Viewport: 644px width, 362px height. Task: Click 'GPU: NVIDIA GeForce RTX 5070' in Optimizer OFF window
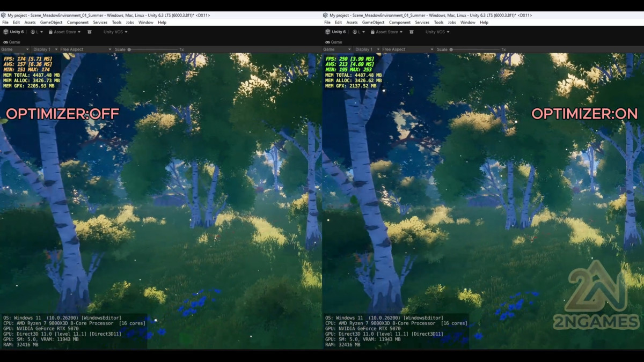pos(41,329)
